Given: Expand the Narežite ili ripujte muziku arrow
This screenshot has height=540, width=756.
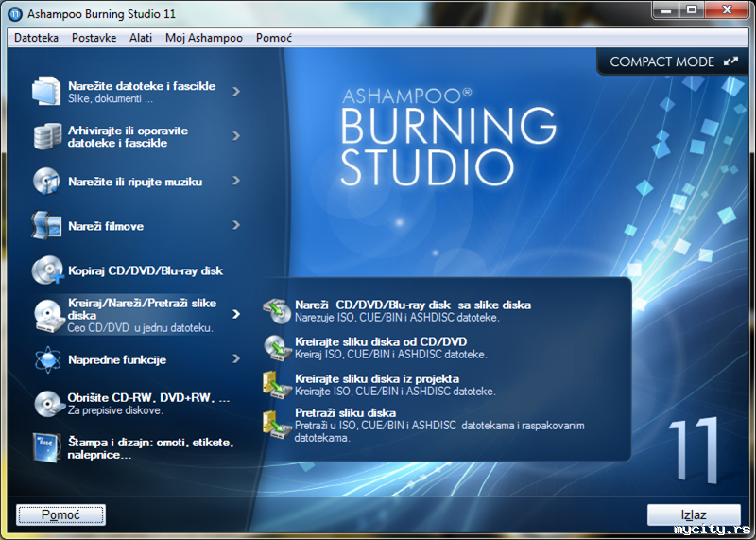Looking at the screenshot, I should click(236, 181).
